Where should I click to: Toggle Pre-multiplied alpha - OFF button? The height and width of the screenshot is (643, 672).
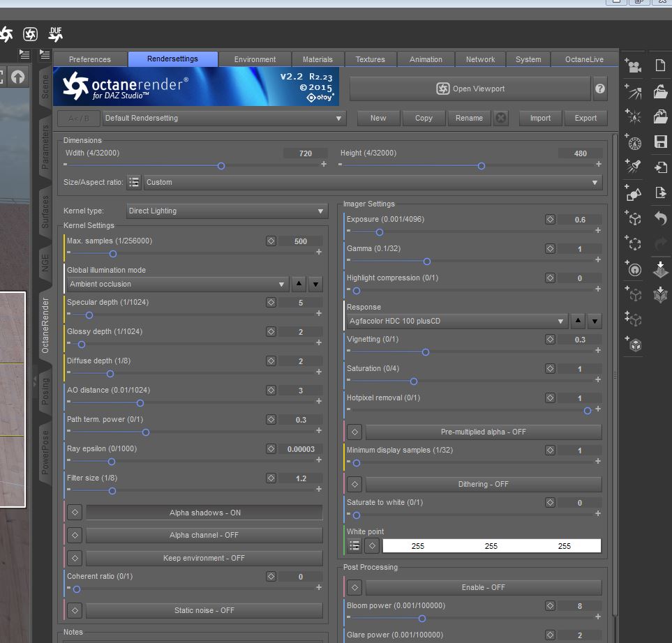tap(484, 432)
